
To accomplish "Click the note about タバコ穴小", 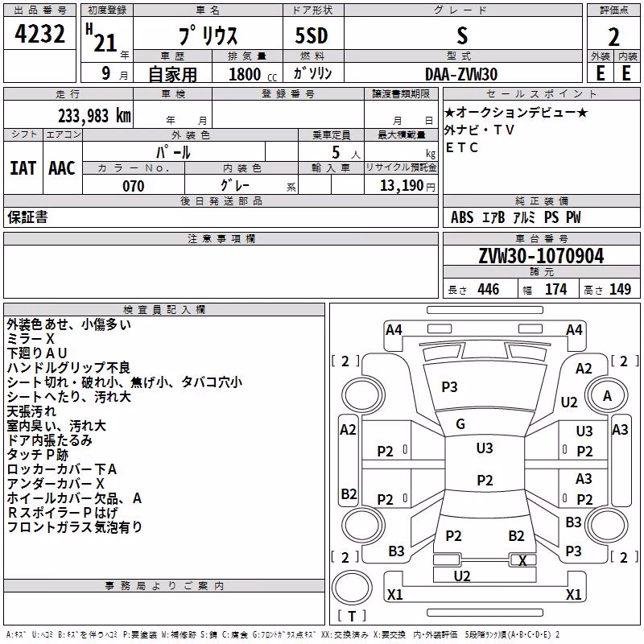I will tap(211, 382).
